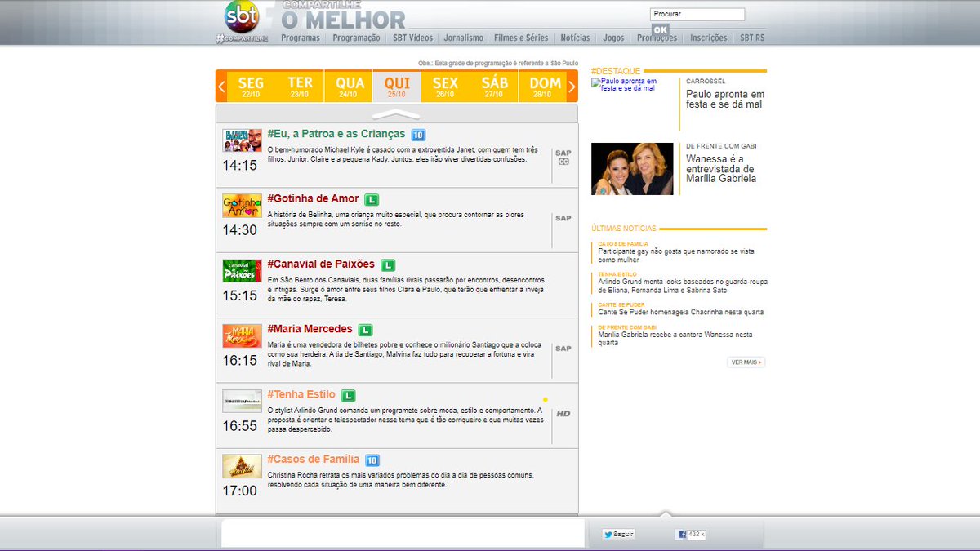Click the age rating 10 badge for Eu, a Patroa
980x551 pixels.
pos(418,135)
